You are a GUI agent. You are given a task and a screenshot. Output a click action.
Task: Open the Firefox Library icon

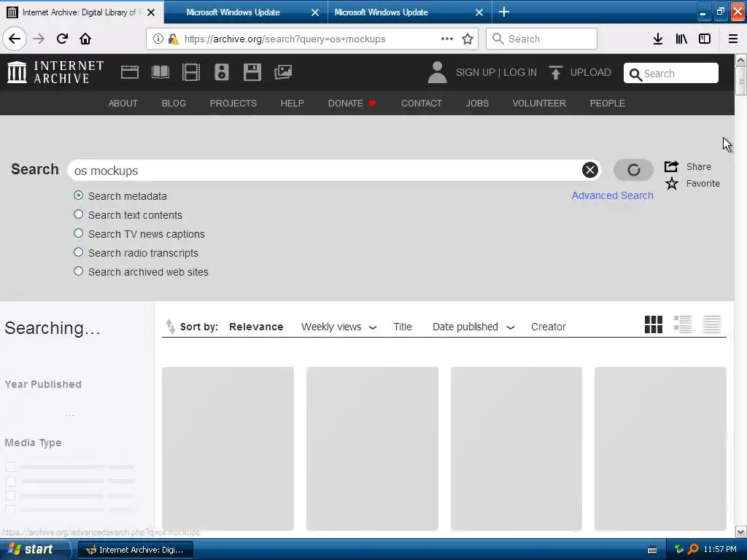(x=681, y=39)
